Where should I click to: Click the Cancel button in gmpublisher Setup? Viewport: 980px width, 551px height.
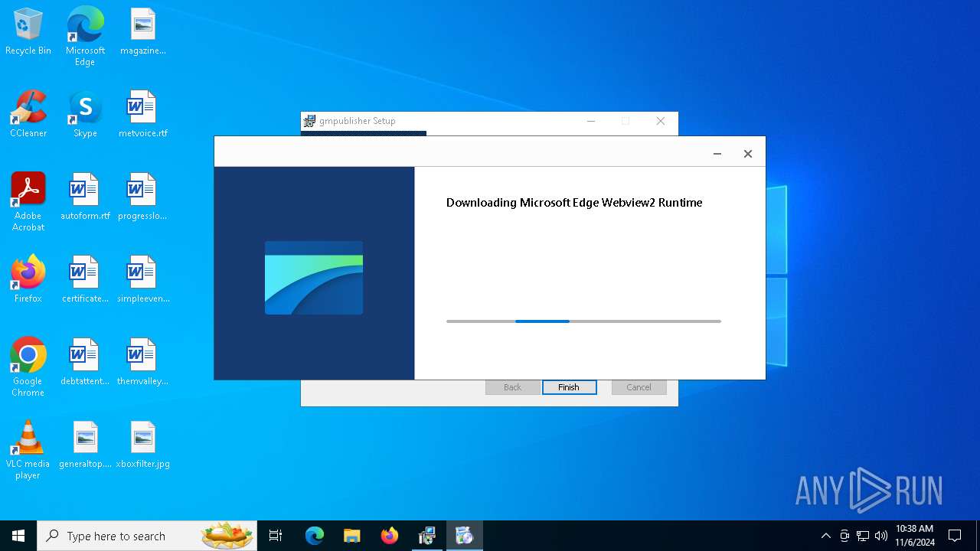(639, 387)
